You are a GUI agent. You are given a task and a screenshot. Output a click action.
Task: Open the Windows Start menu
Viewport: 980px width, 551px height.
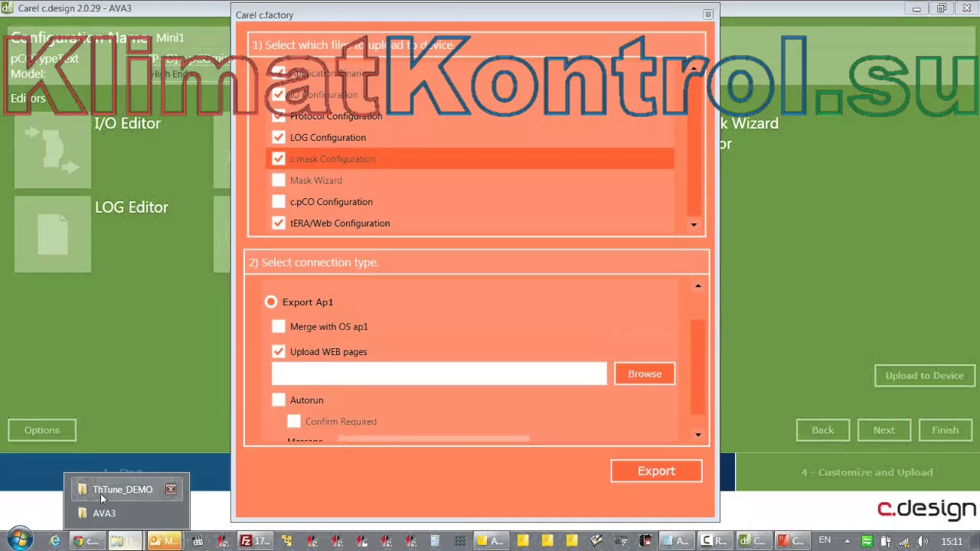point(19,540)
